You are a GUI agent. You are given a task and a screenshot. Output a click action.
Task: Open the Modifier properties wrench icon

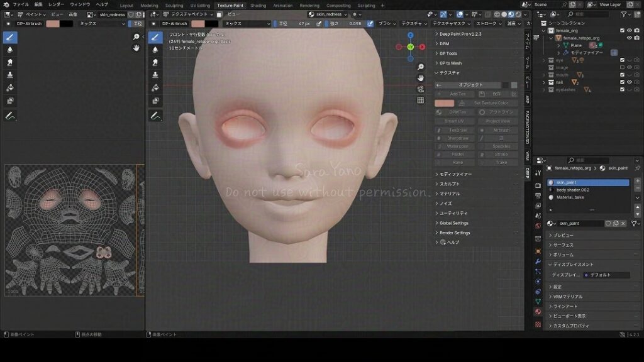pos(538,261)
